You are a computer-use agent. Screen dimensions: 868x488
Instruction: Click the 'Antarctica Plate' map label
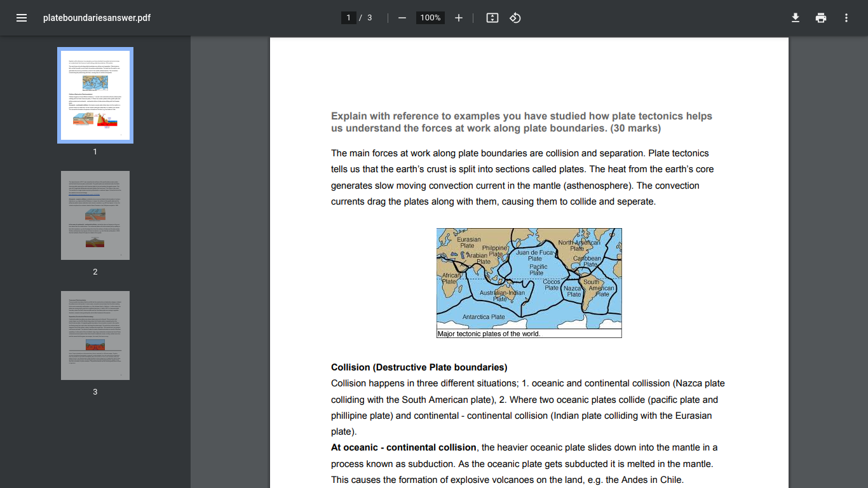pos(484,316)
